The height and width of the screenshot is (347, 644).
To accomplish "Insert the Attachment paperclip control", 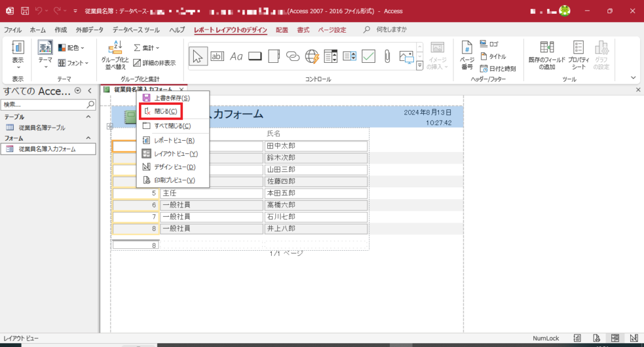I will (x=387, y=56).
